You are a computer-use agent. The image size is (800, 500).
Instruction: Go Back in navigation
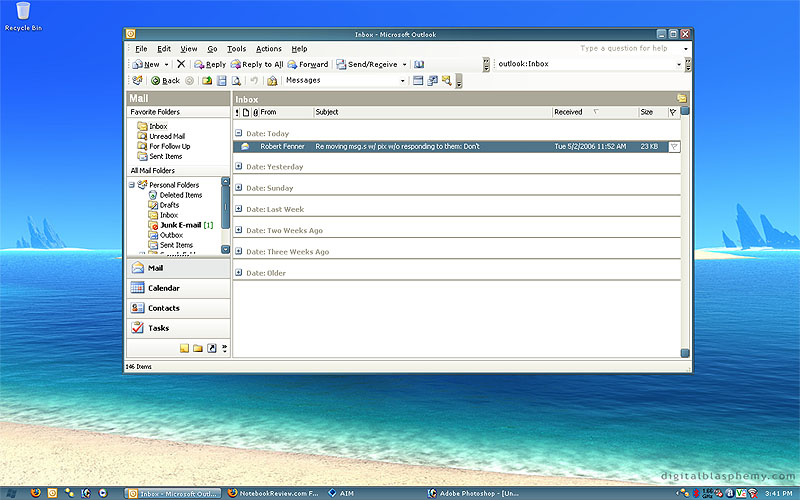[x=165, y=81]
